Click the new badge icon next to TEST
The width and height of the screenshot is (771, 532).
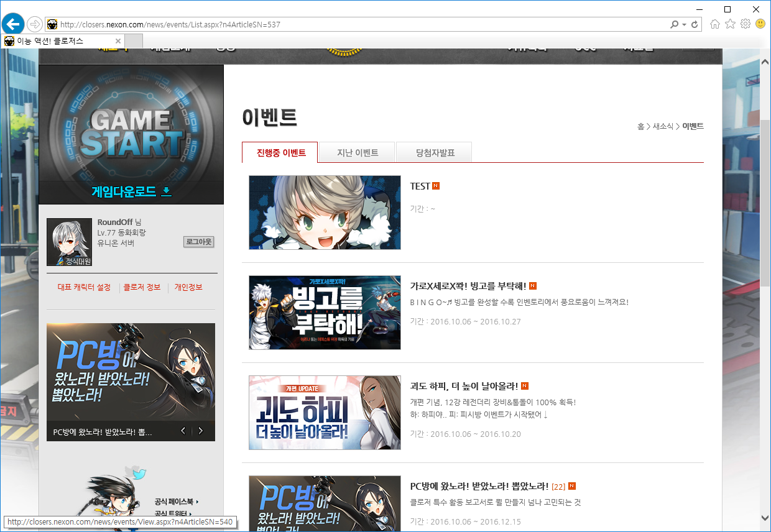pos(436,186)
